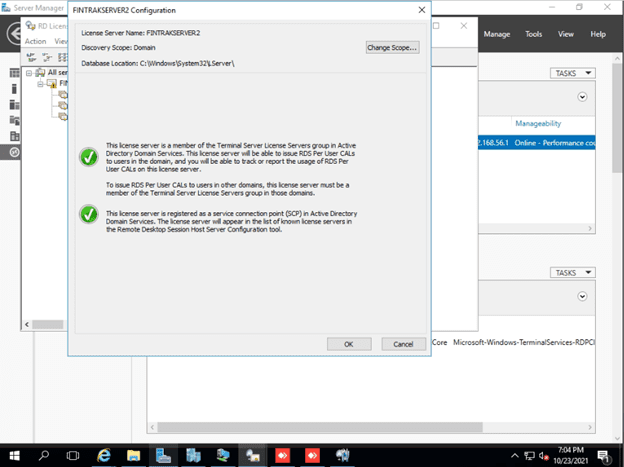
Task: Collapse the server node under All servers
Action: coord(40,84)
